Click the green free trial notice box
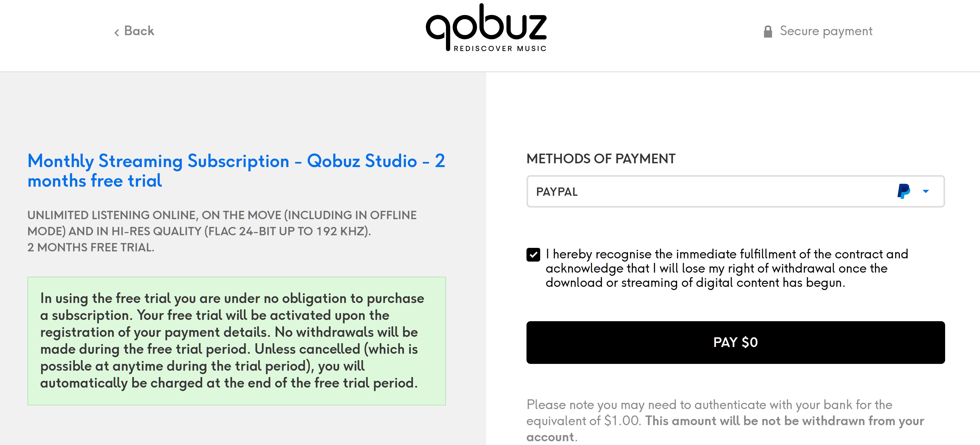This screenshot has width=980, height=445. click(236, 341)
